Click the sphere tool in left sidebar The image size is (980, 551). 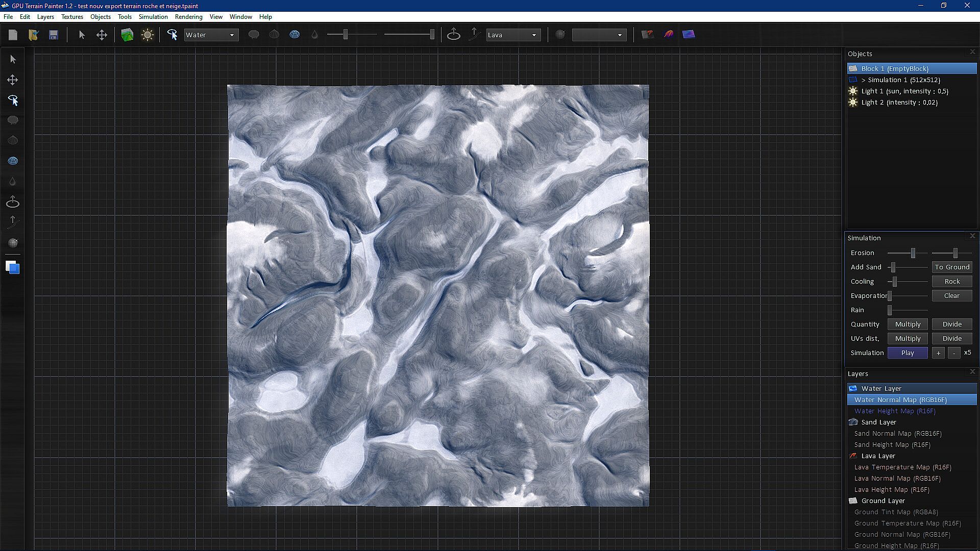pyautogui.click(x=13, y=243)
